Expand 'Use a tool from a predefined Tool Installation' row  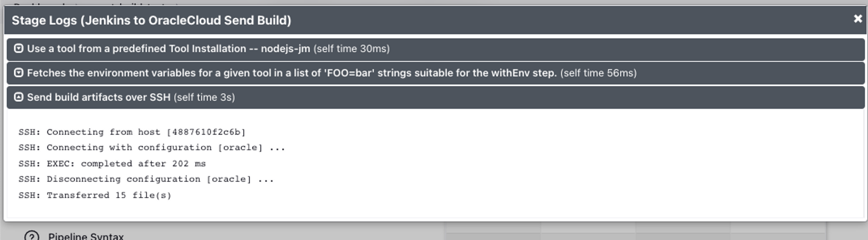coord(435,49)
